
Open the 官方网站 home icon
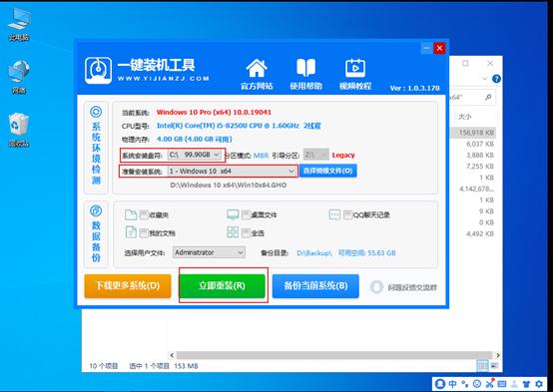(x=257, y=68)
